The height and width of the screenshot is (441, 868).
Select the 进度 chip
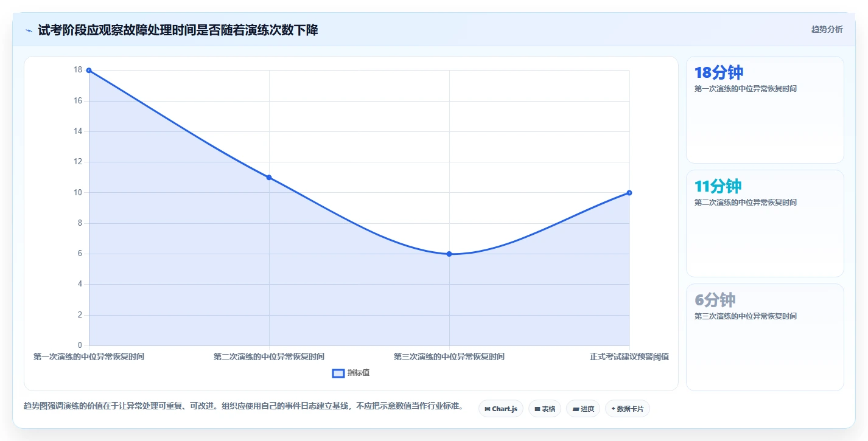point(583,409)
